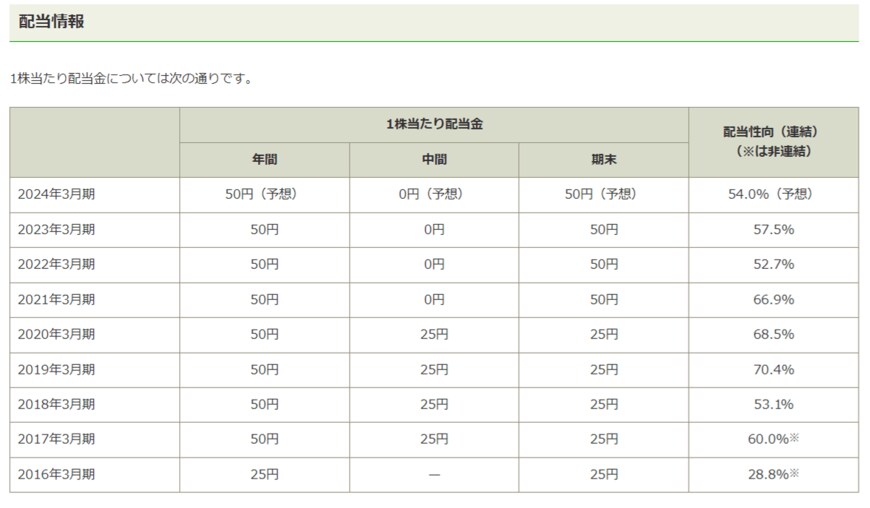Click the 2022年3月期 row label
Viewport: 870px width, 508px height.
tap(56, 265)
